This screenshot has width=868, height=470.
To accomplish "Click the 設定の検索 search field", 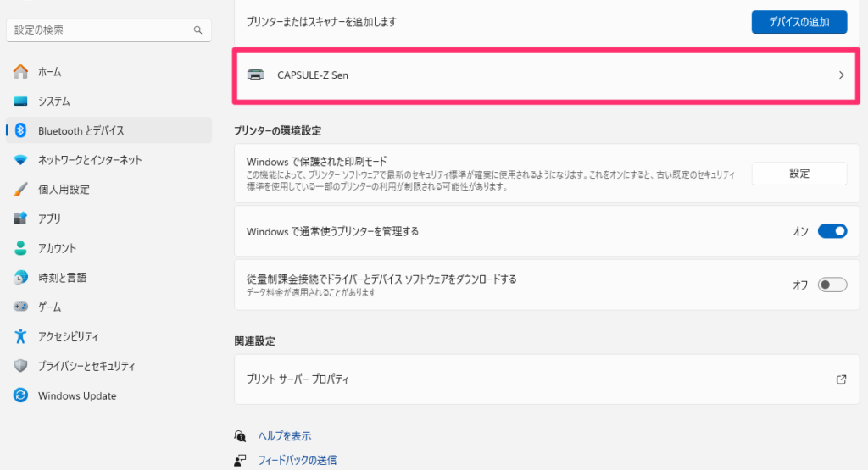I will (102, 30).
